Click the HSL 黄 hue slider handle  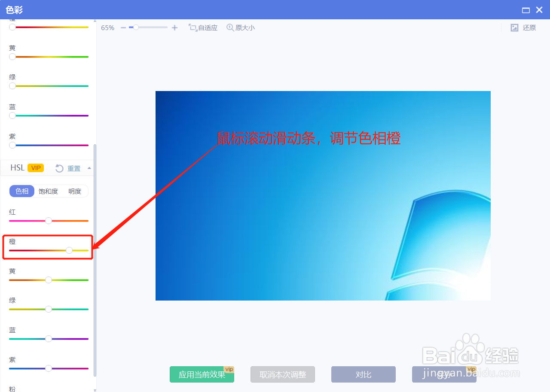point(49,280)
